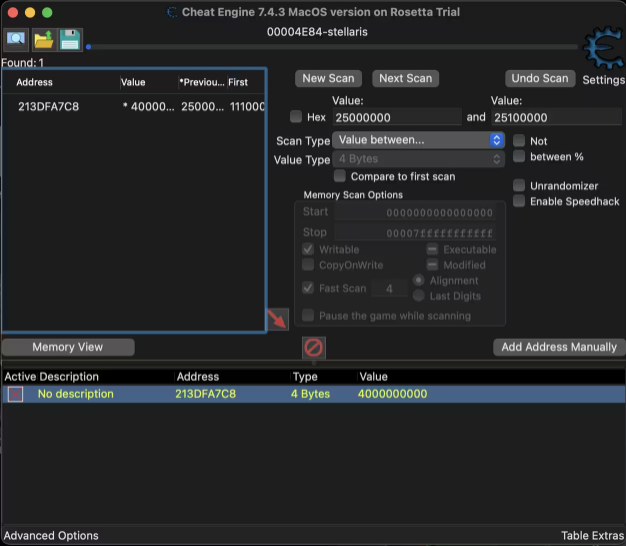Enable the Hex checkbox
626x546 pixels.
tap(295, 118)
